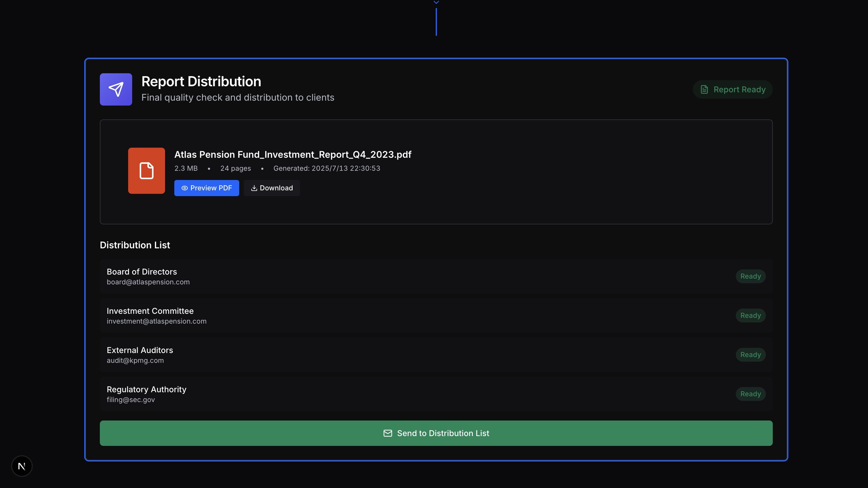The height and width of the screenshot is (488, 868).
Task: Click the download arrow icon
Action: click(x=254, y=188)
